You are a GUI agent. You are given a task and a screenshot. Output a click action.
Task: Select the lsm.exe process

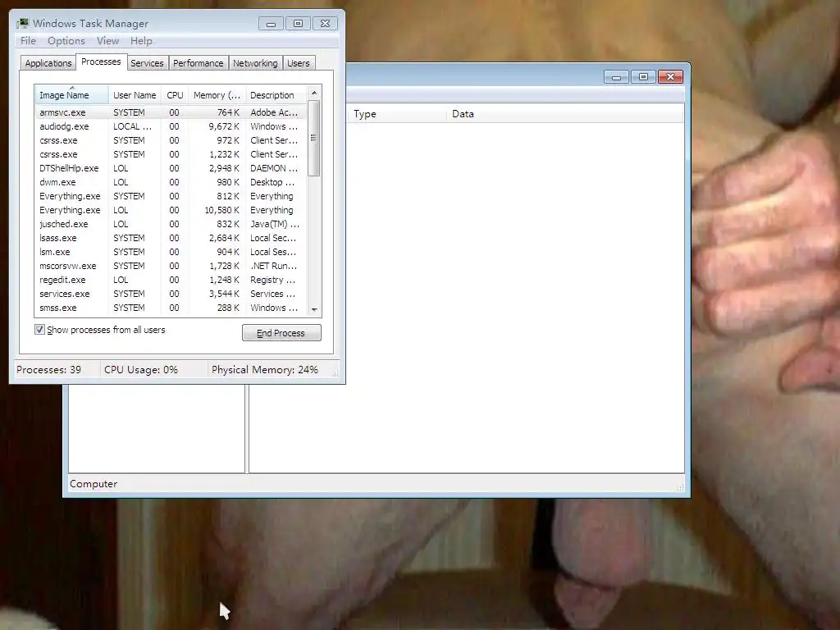click(171, 252)
